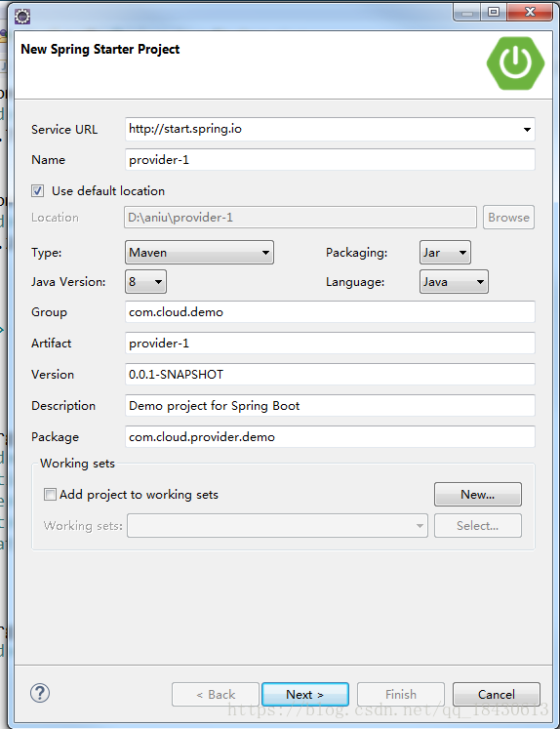Click into the Name field

330,160
